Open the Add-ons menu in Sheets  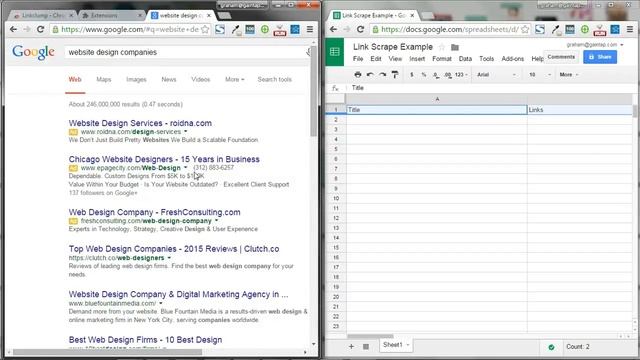click(x=513, y=59)
